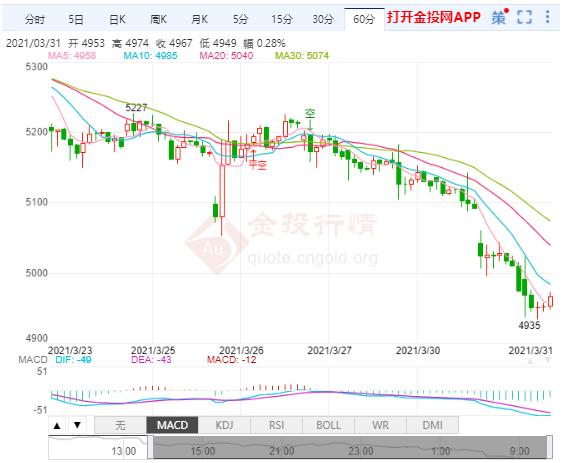Screen dimensions: 566x463
Task: Click the 5227 high price marker
Action: coord(136,108)
